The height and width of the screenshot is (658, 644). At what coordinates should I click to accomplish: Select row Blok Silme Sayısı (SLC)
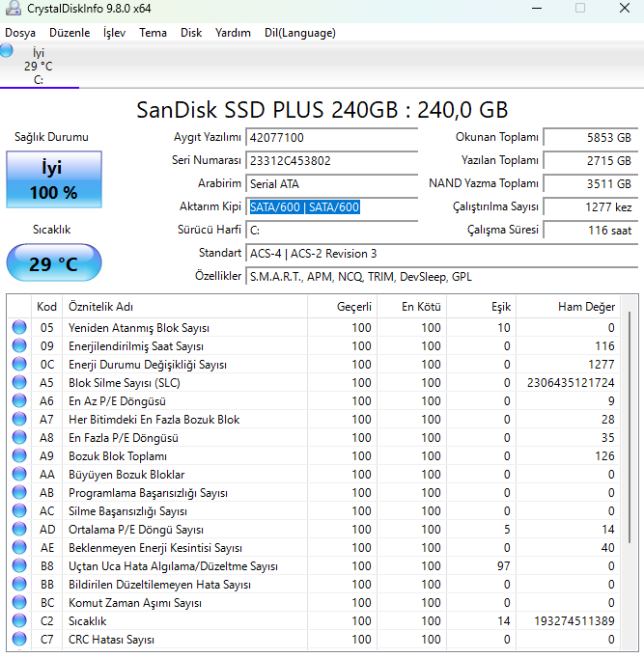[314, 382]
